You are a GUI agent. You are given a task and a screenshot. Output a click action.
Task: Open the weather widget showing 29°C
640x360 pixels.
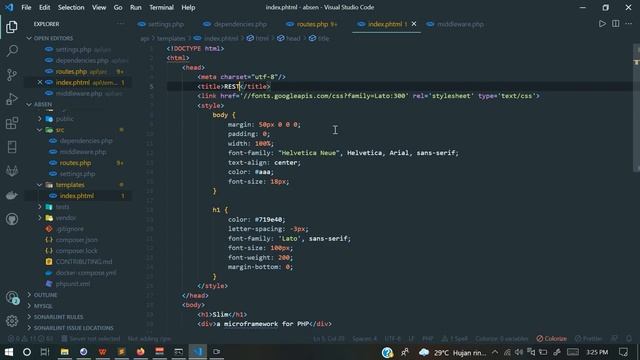(453, 352)
